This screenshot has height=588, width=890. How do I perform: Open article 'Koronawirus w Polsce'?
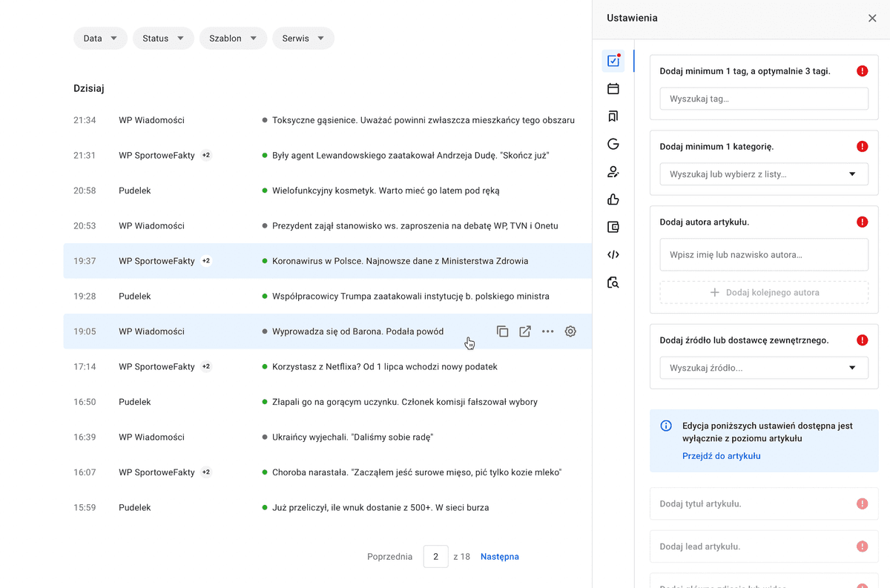400,261
